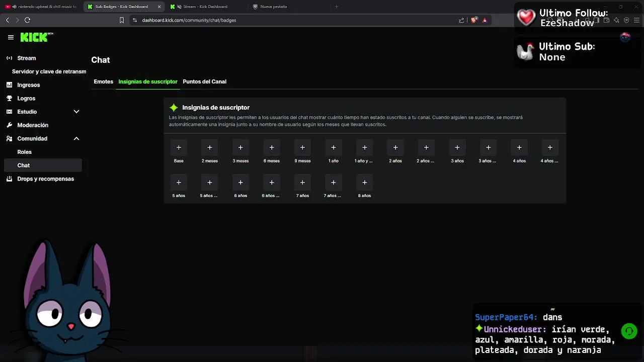Screen dimensions: 644x362
Task: Add a badge for truncated '2 años ...' tier
Action: tap(426, 147)
